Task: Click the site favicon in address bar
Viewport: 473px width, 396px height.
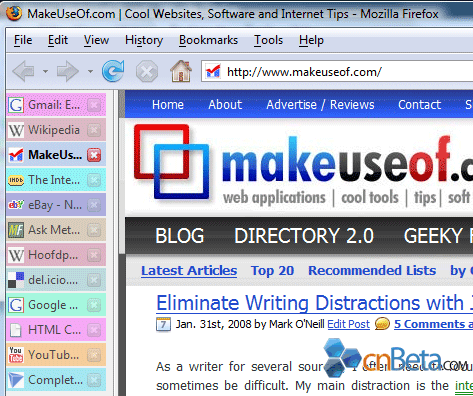Action: pyautogui.click(x=213, y=71)
